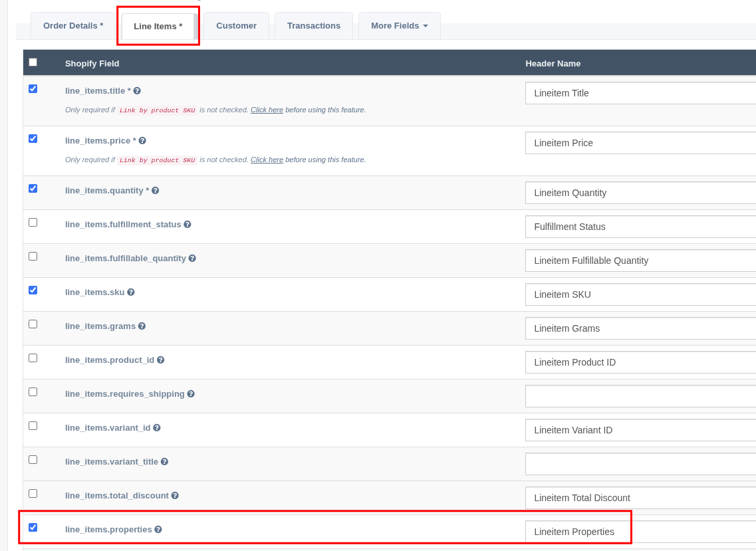756x551 pixels.
Task: Click help icon beside line_items.sku
Action: tap(131, 292)
